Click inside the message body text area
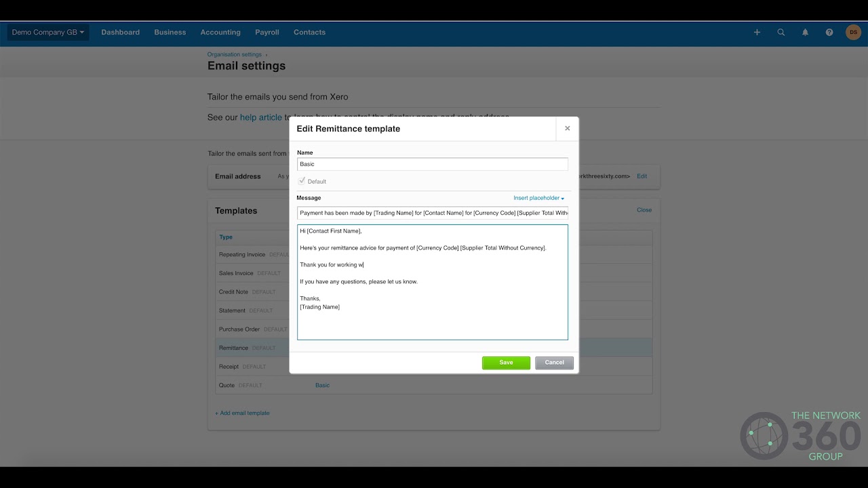 (x=433, y=282)
